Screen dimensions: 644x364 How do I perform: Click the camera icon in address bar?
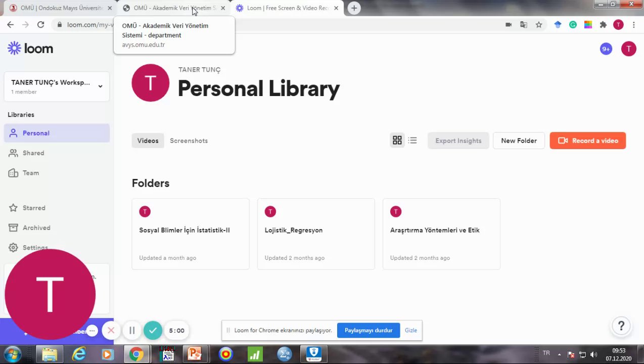point(509,24)
